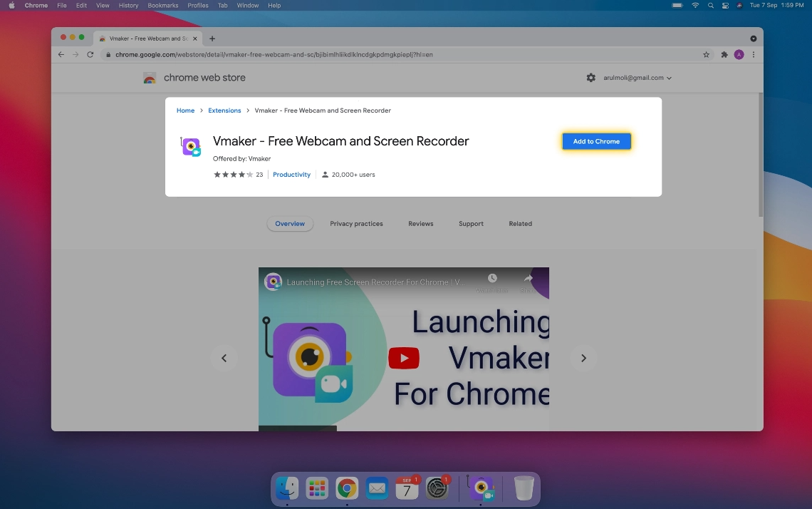Click the browser forward arrow

point(76,54)
